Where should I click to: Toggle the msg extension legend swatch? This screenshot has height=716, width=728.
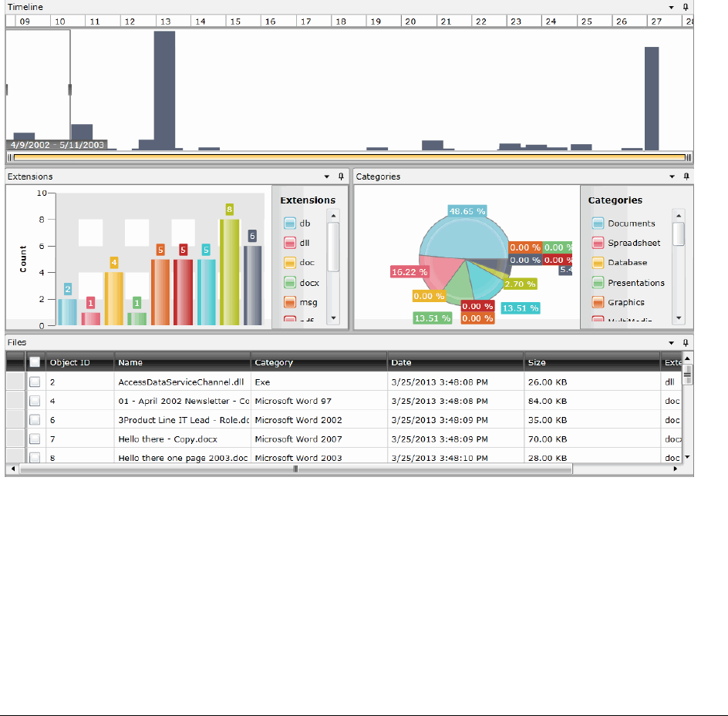pos(290,302)
